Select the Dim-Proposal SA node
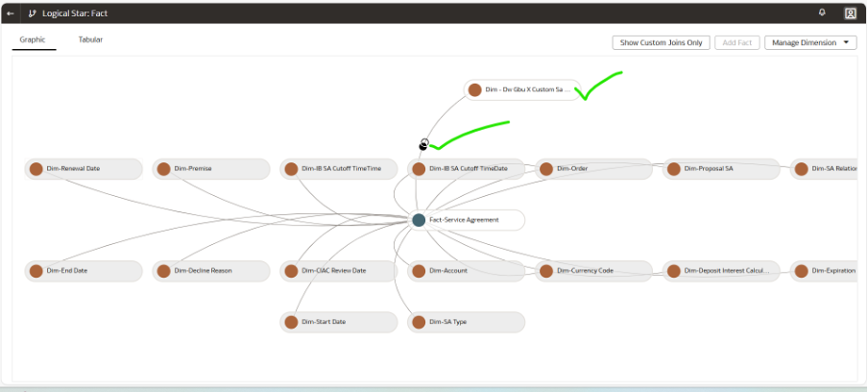 point(720,169)
